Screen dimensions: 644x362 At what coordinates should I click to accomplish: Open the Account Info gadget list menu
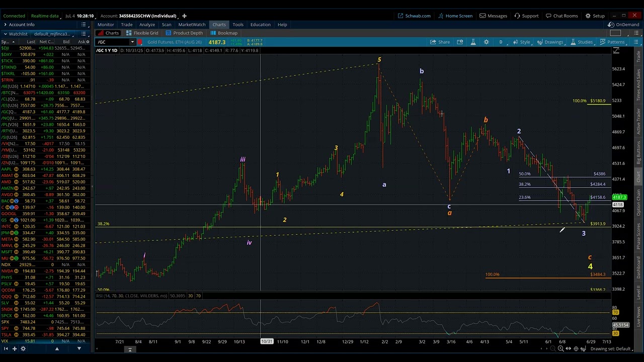83,25
